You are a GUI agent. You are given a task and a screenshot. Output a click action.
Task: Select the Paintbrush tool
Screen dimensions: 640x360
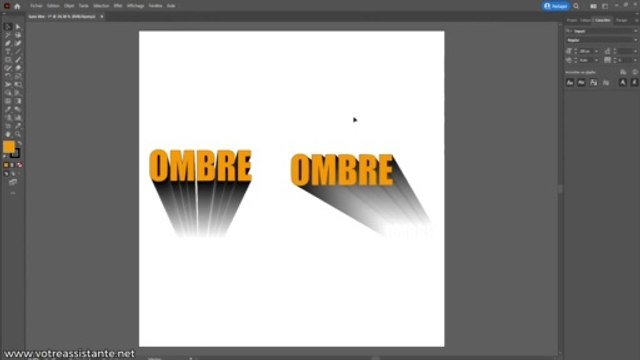[18, 60]
